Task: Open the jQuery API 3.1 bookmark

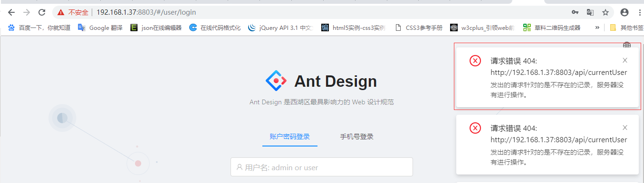Action: [x=280, y=27]
